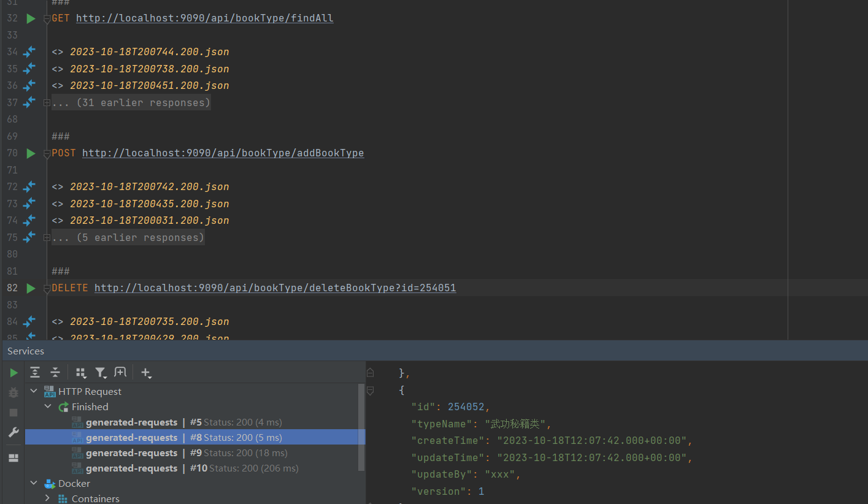Fold the JSON object starting with id 254052

(x=370, y=390)
